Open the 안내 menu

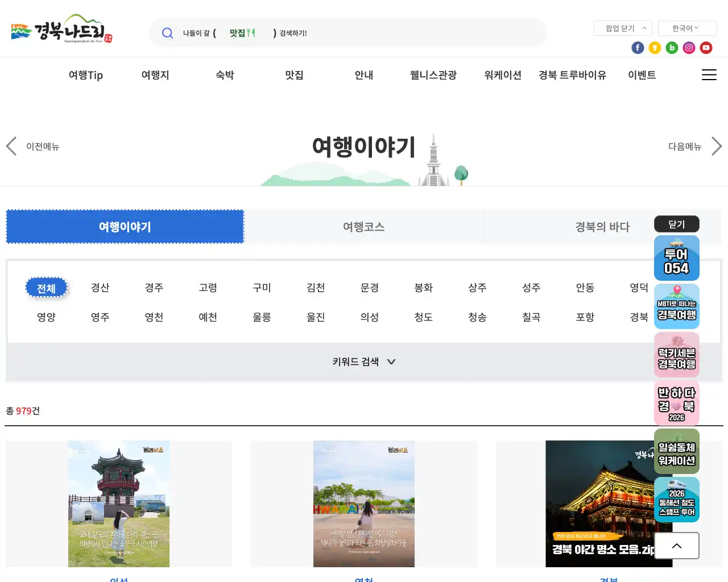pos(364,75)
